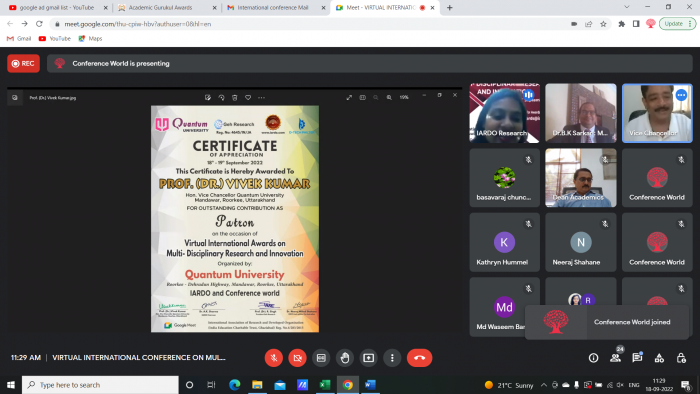
Task: Open the chat with everyone icon
Action: pyautogui.click(x=637, y=358)
